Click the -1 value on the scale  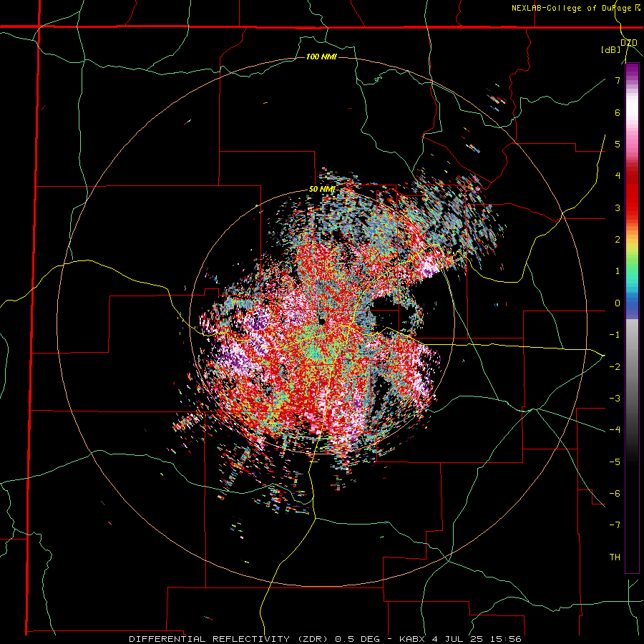point(615,335)
